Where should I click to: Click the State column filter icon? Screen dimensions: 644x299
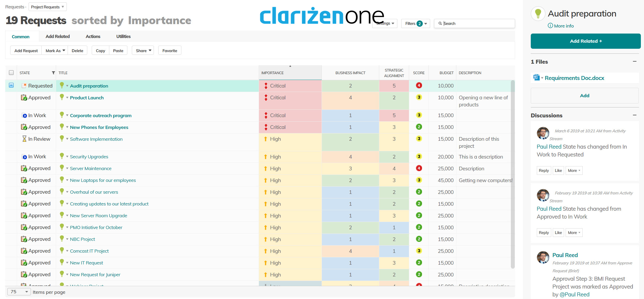[x=53, y=73]
